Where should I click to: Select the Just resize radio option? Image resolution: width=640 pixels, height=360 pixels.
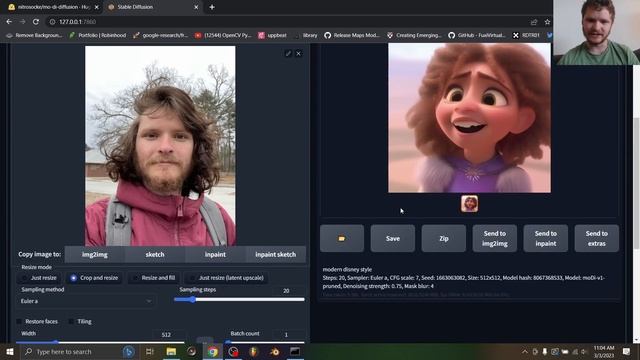point(40,278)
